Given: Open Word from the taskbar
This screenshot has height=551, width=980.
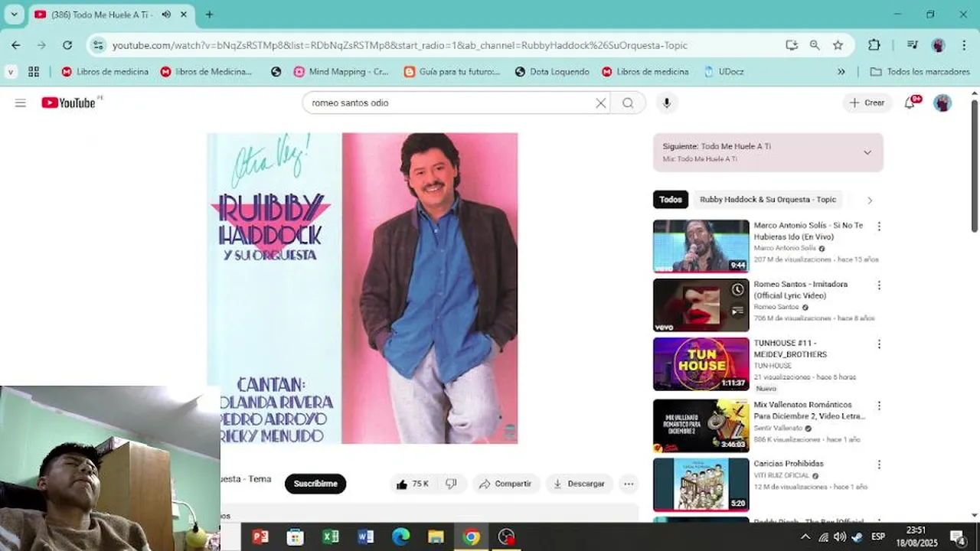Looking at the screenshot, I should click(365, 536).
